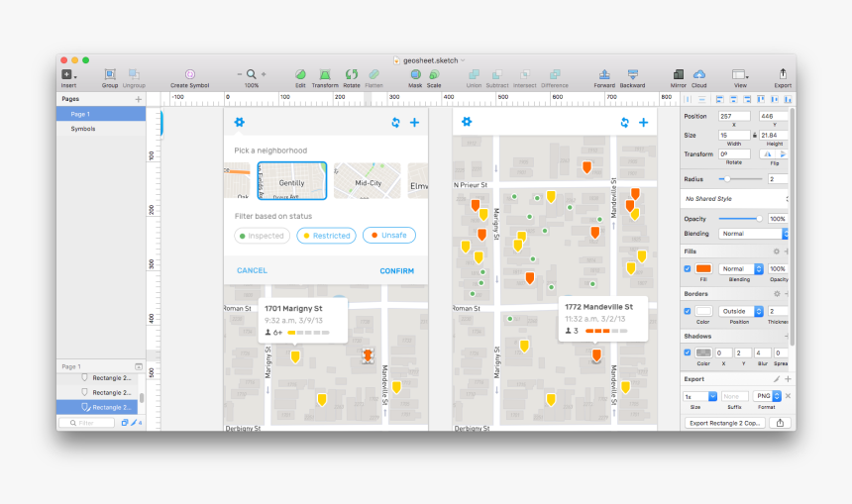
Task: Click the Rotate tool icon
Action: pyautogui.click(x=351, y=75)
